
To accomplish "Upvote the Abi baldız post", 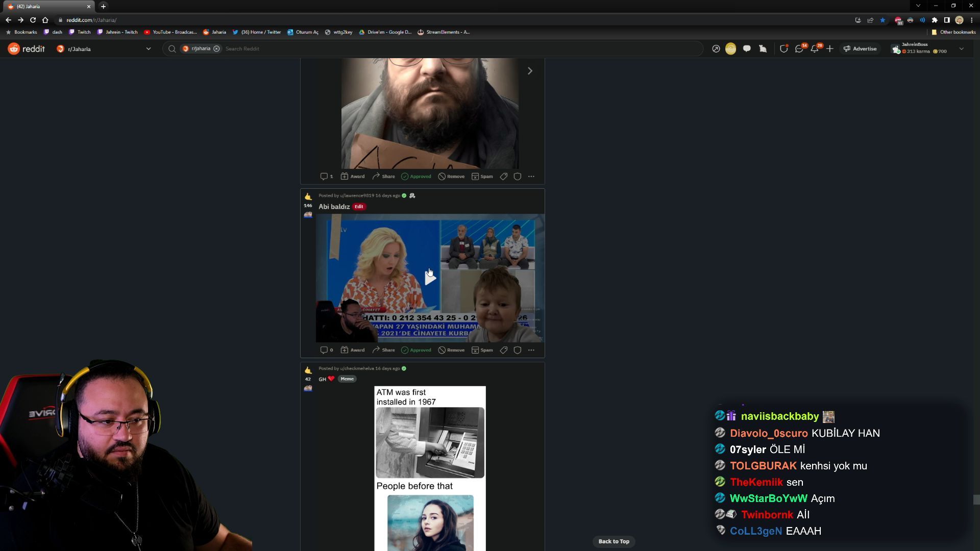I will [308, 196].
